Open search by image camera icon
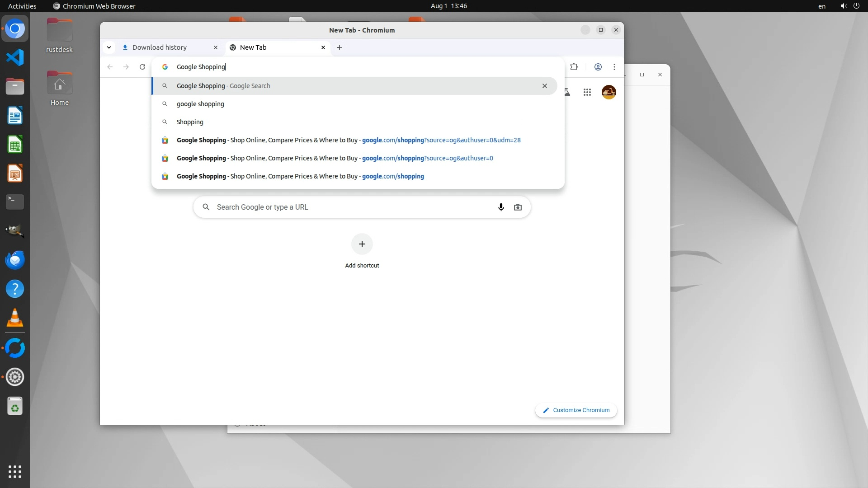This screenshot has width=868, height=488. click(x=518, y=207)
